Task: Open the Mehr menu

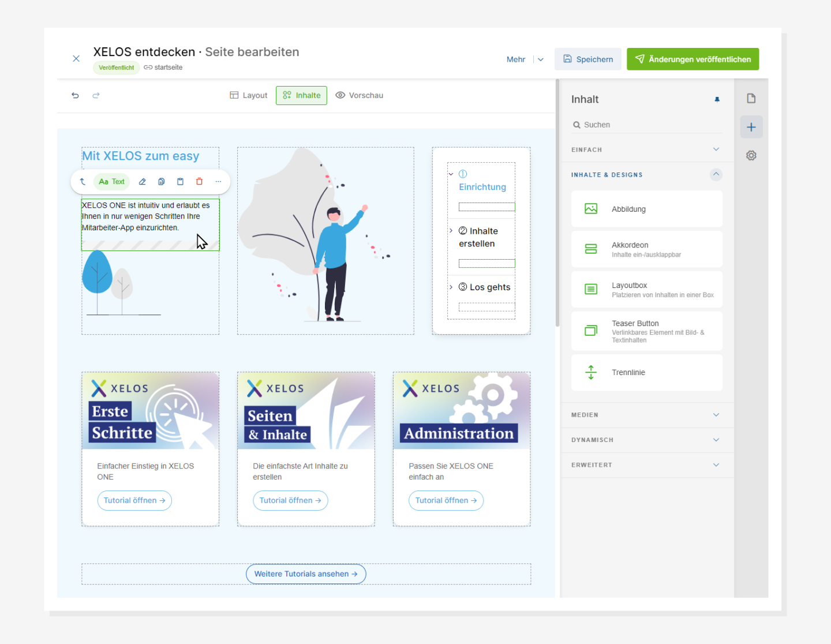Action: 516,59
